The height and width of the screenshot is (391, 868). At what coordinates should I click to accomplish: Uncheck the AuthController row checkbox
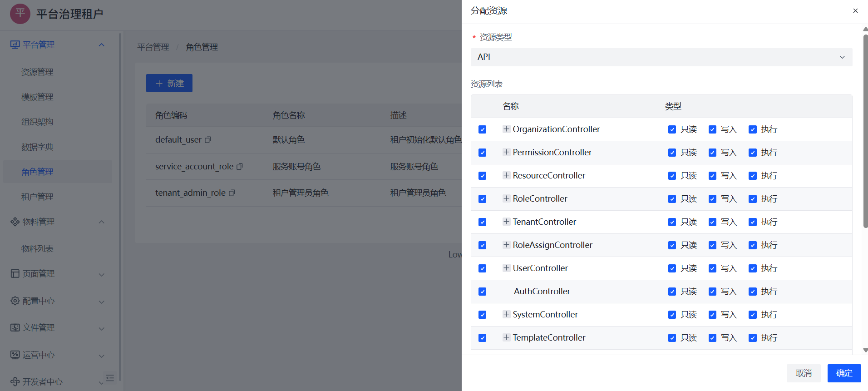[x=482, y=292]
